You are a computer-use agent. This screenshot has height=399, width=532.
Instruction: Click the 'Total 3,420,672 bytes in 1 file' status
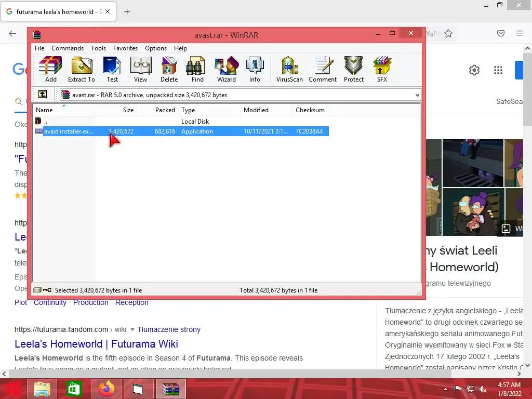(x=278, y=290)
